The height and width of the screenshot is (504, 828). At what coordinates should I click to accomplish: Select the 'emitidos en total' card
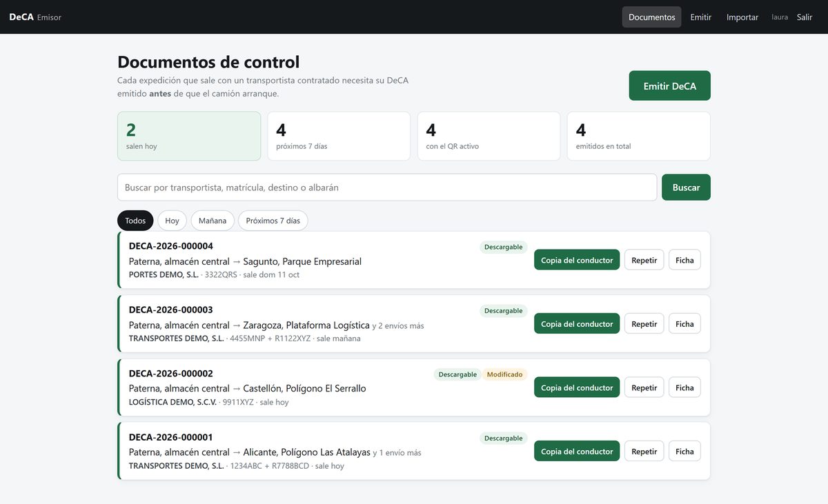(x=639, y=136)
